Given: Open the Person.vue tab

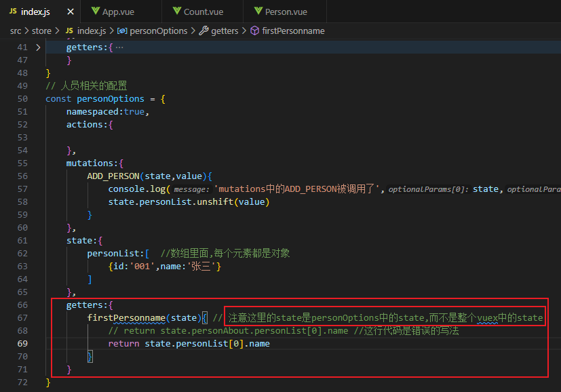Looking at the screenshot, I should [285, 12].
